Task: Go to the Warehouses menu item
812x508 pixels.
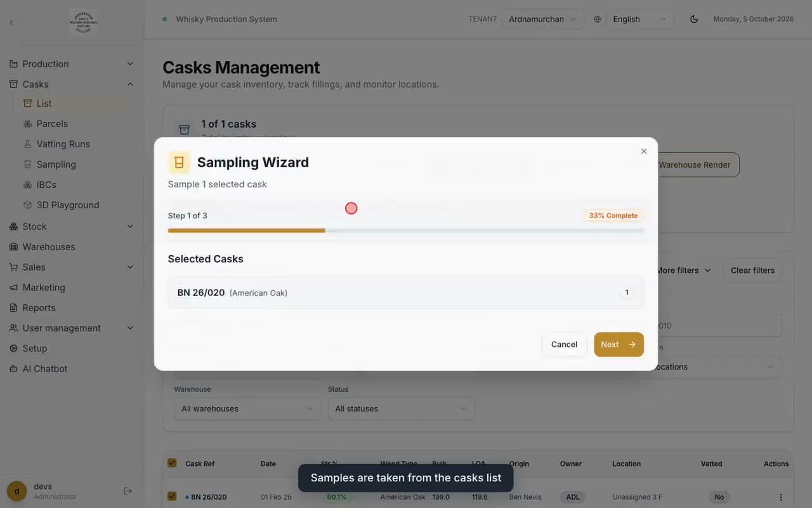Action: (x=49, y=246)
